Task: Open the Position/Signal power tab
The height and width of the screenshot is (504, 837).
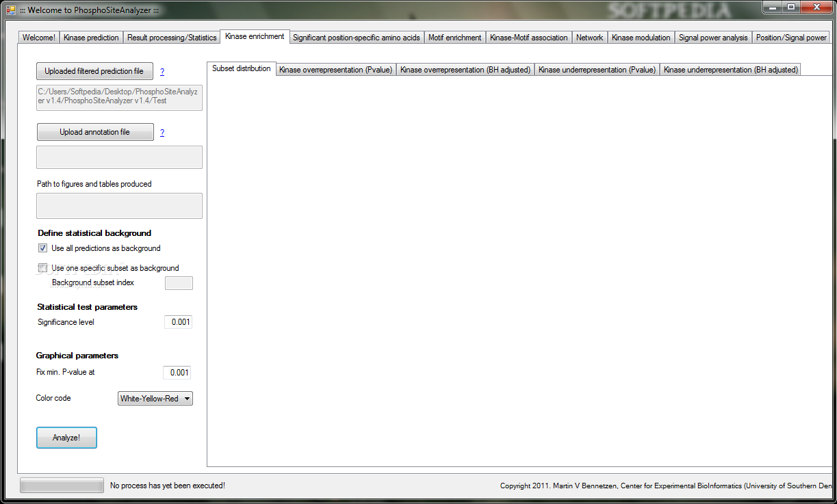Action: [791, 38]
